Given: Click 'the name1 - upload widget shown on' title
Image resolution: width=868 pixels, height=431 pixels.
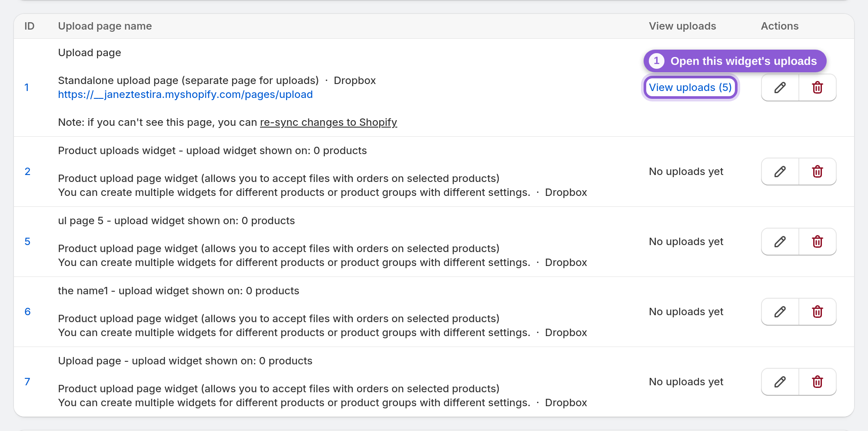Looking at the screenshot, I should click(x=178, y=291).
